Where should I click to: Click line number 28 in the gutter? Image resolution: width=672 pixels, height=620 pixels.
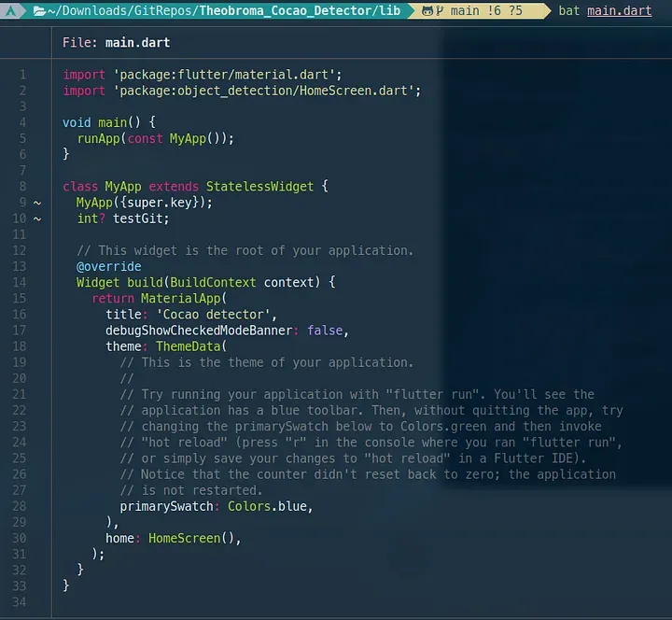pyautogui.click(x=20, y=506)
